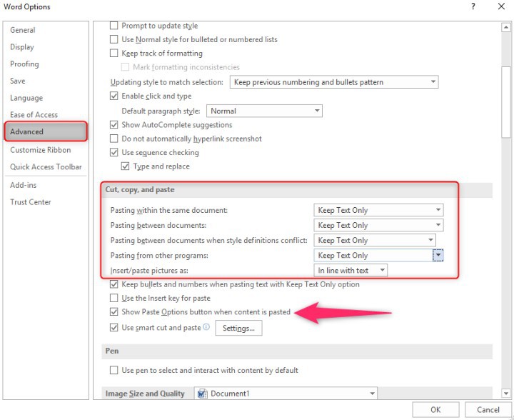514x420 pixels.
Task: Select General category in sidebar
Action: [x=23, y=30]
